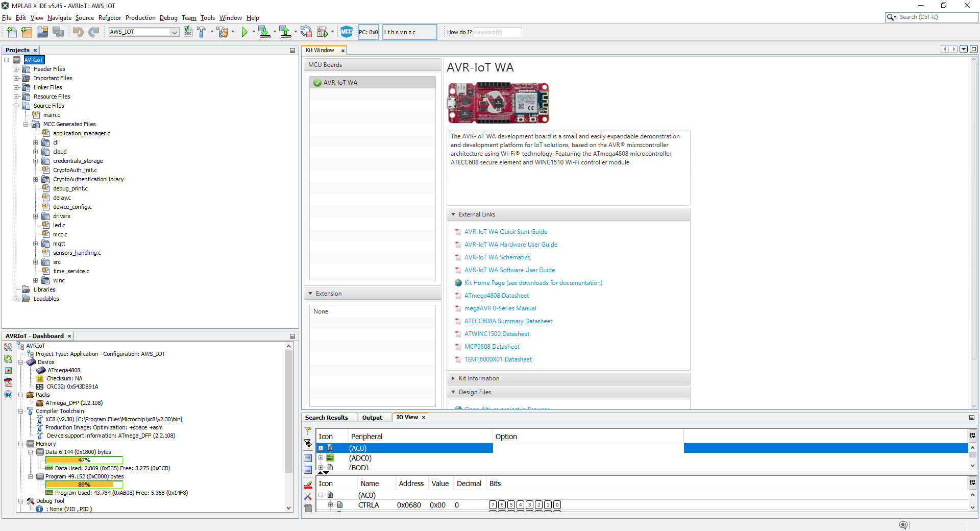Collapse the Source Files folder
The height and width of the screenshot is (531, 980).
(x=16, y=106)
